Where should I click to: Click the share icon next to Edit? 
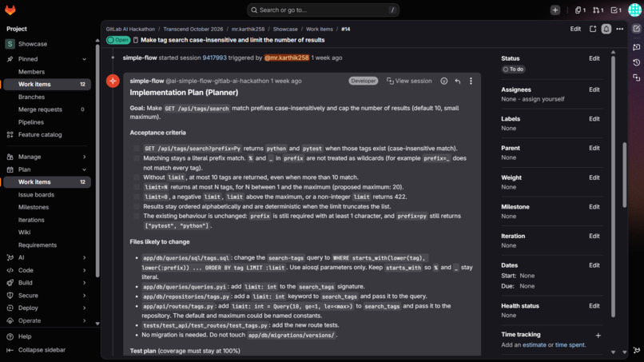point(593,29)
